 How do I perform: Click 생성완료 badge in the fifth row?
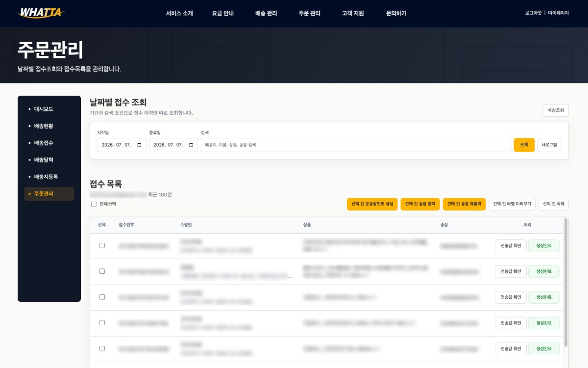544,349
